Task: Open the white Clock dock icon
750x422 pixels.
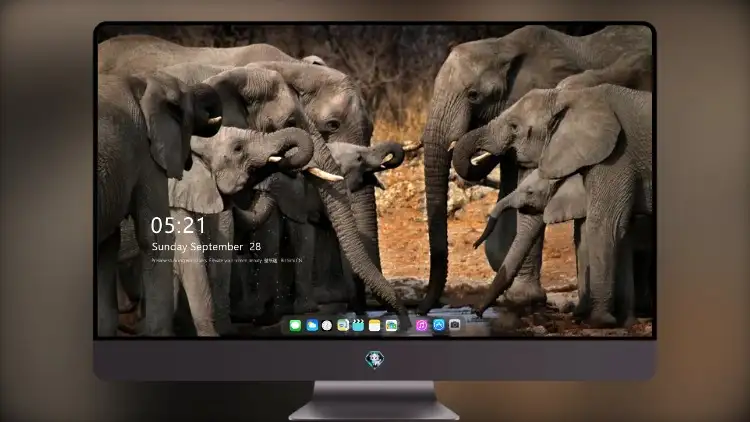Action: [x=327, y=326]
